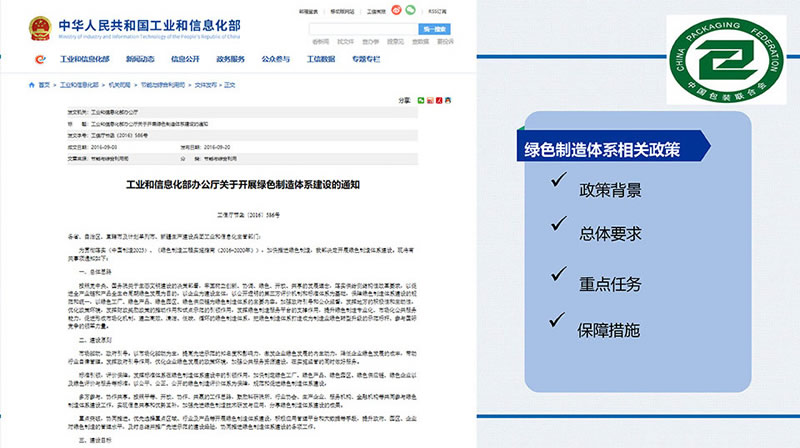Click RSS订阅 link in top bar
This screenshot has height=448, width=800.
point(437,11)
